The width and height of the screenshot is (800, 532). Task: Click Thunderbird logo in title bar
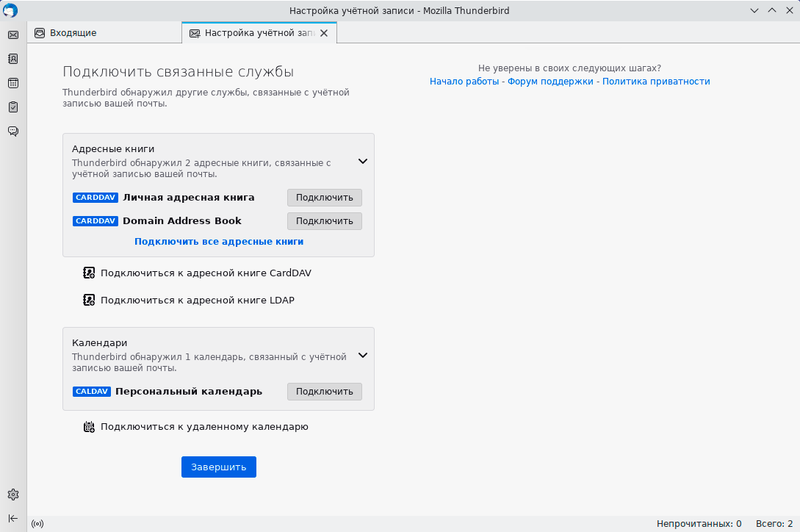click(x=10, y=10)
